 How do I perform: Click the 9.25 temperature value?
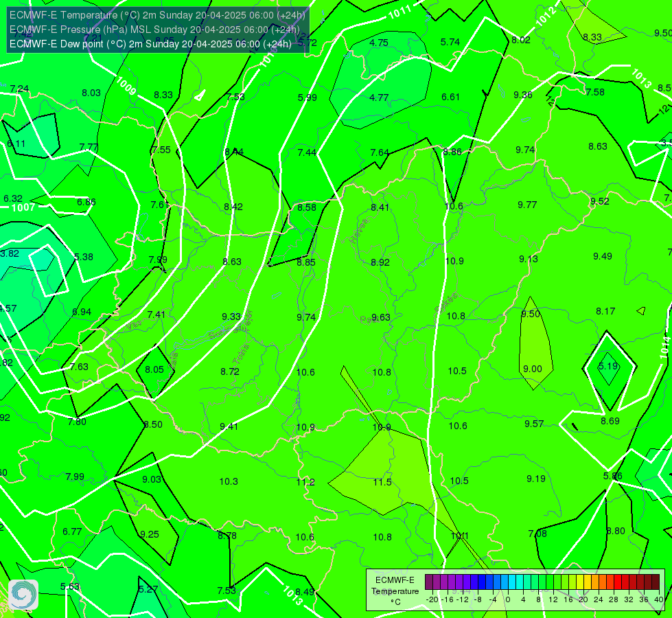point(150,534)
